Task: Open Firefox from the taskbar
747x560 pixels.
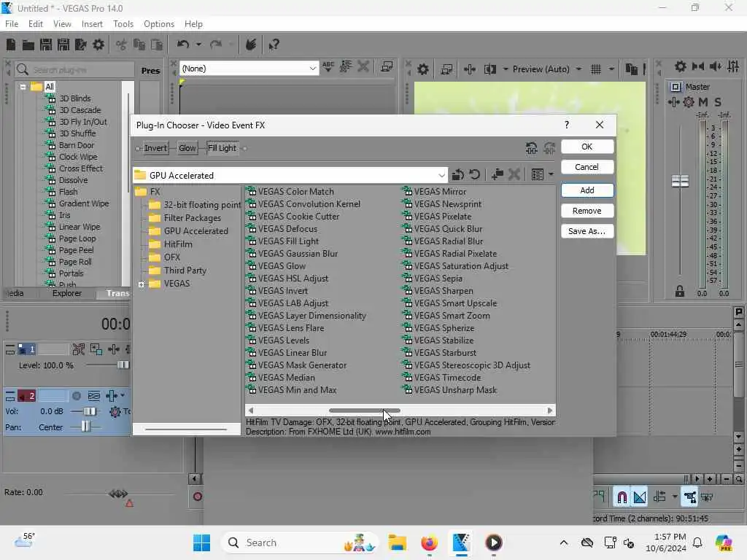Action: (x=429, y=542)
